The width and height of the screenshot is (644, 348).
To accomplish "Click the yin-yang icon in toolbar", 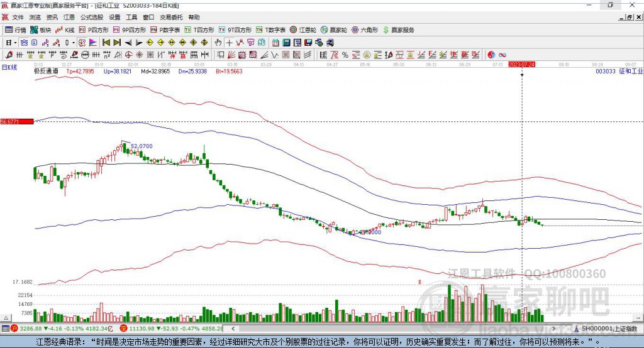I will [491, 55].
